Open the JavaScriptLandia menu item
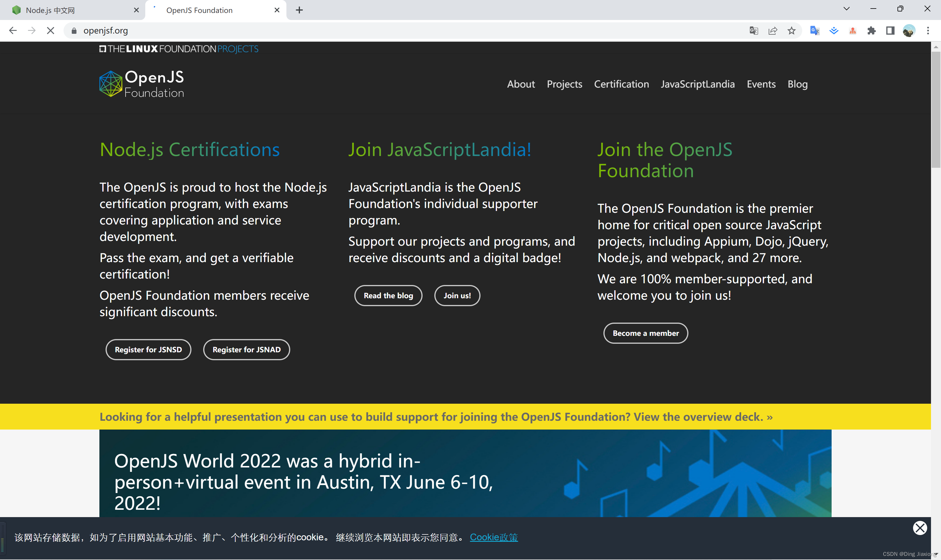The image size is (941, 560). tap(698, 84)
